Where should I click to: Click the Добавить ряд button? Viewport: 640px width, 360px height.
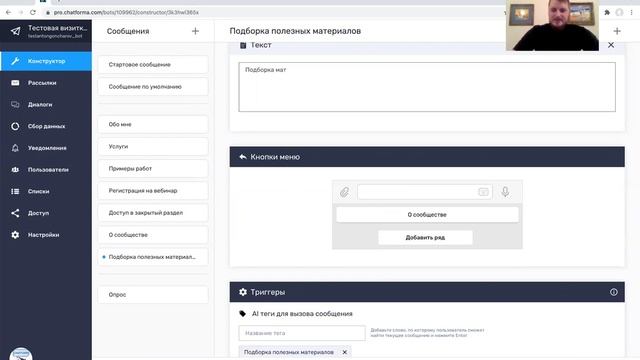[x=425, y=238]
